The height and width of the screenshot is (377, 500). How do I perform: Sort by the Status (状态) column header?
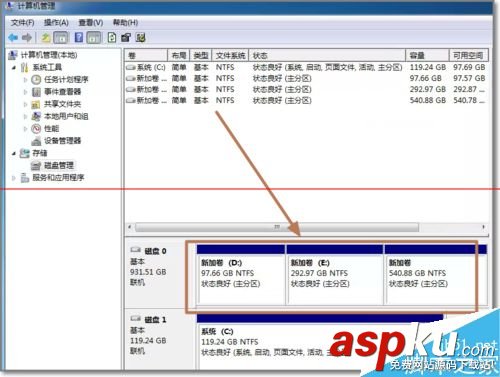pos(327,55)
